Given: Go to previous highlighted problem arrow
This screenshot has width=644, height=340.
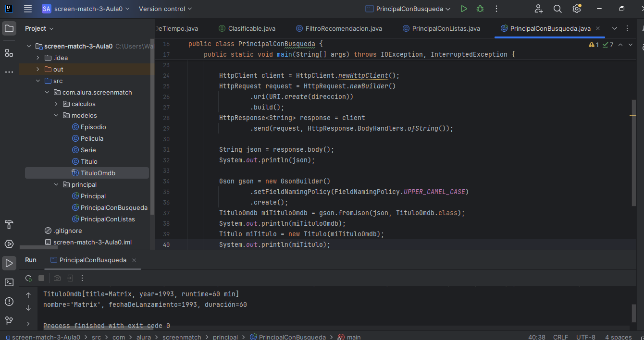Looking at the screenshot, I should pyautogui.click(x=620, y=45).
